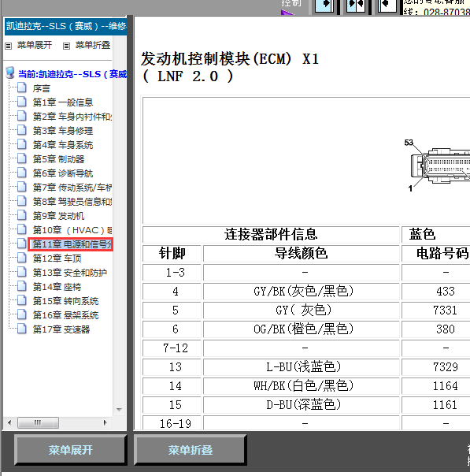Click the page icon beside 第9章 发动机
Screen dimensions: 470x476
click(22, 215)
